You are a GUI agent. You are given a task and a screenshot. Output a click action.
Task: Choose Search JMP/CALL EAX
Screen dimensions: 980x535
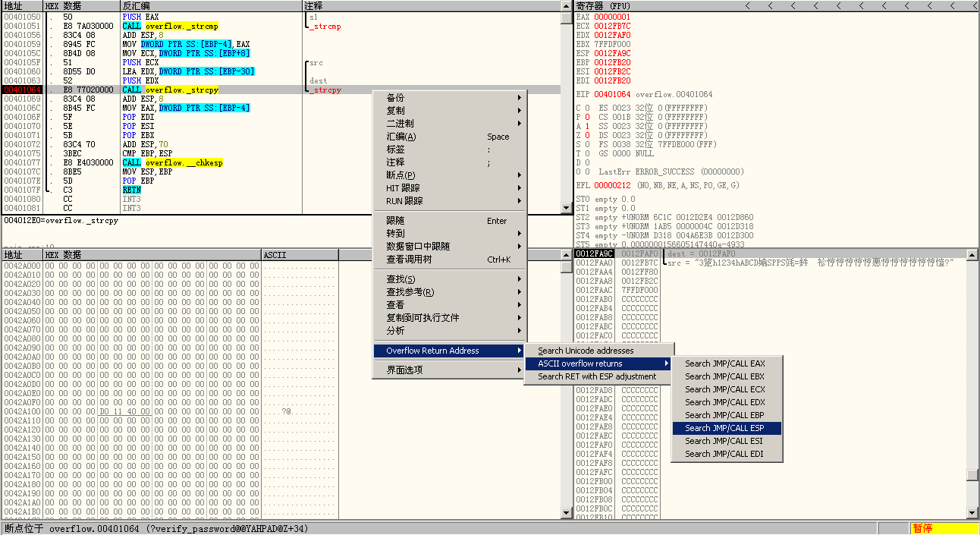point(727,363)
